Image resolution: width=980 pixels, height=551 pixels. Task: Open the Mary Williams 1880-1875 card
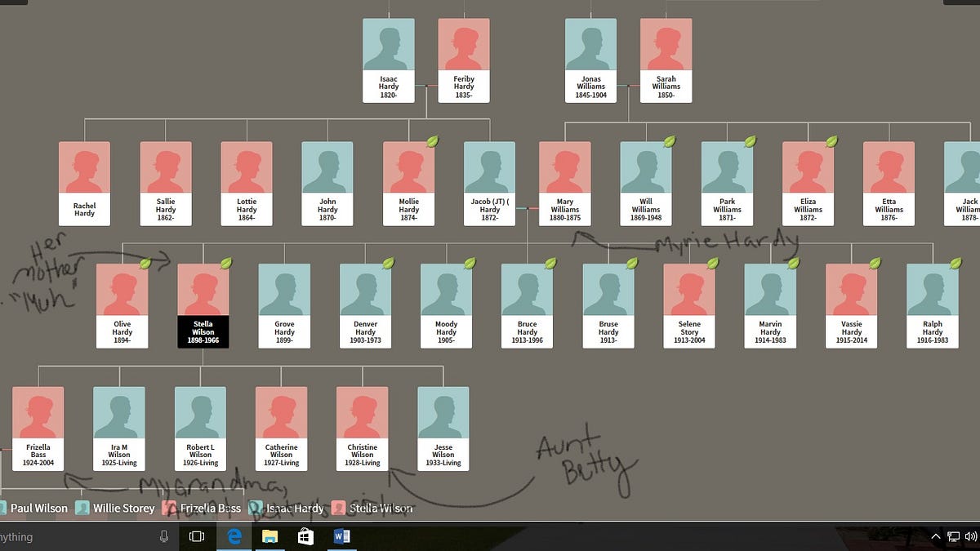(565, 184)
